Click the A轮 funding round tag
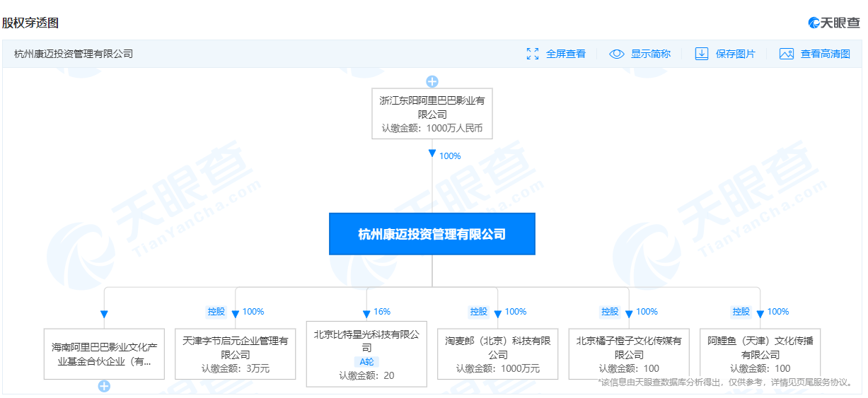The width and height of the screenshot is (868, 398). (x=366, y=362)
